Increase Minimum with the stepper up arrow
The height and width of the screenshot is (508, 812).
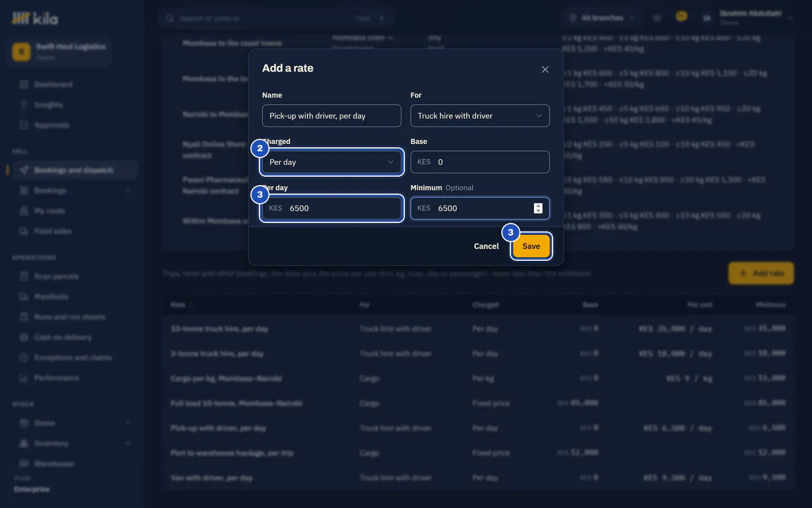[538, 205]
